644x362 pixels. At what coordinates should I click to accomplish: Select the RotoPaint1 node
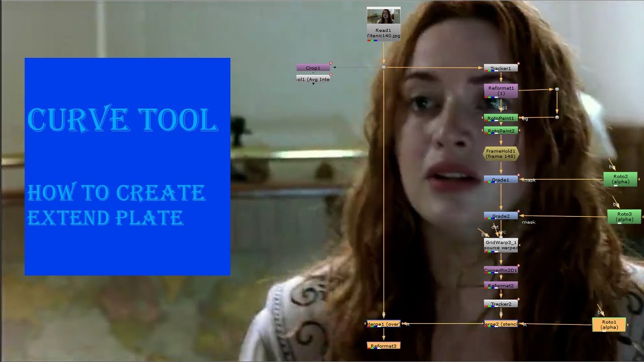[501, 118]
